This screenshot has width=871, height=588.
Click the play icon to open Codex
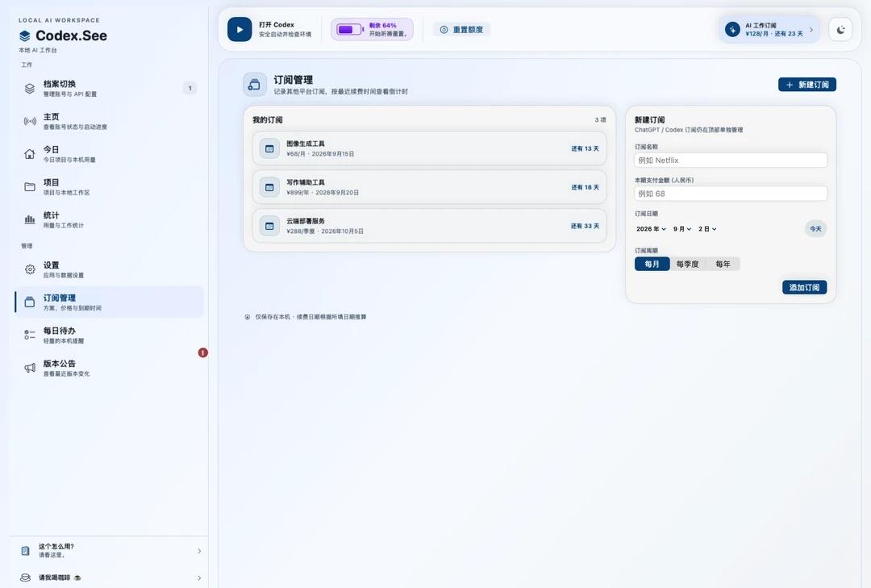pos(240,30)
